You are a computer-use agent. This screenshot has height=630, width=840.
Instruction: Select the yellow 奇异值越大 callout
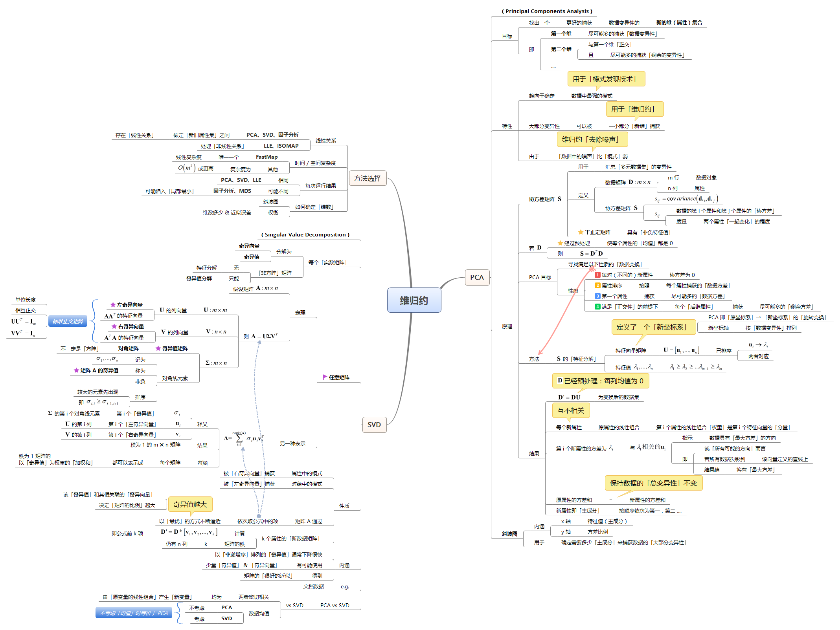[190, 504]
